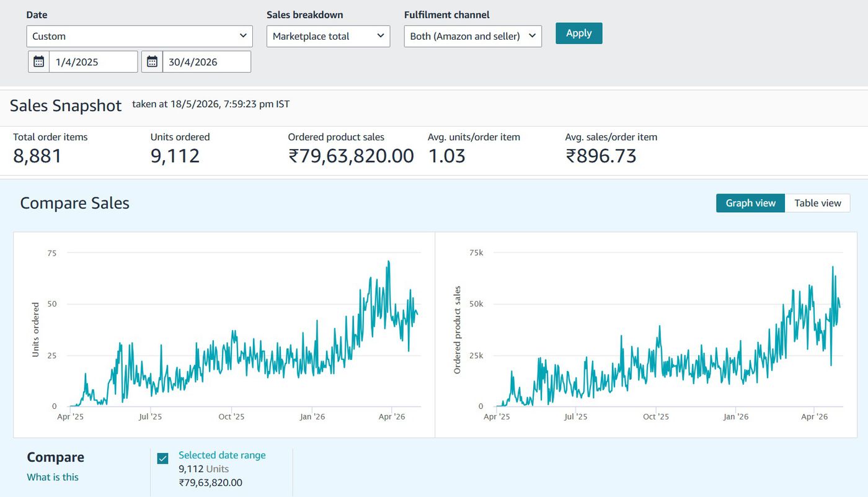The width and height of the screenshot is (868, 497).
Task: Click the Sales Snapshot heading
Action: pyautogui.click(x=66, y=105)
